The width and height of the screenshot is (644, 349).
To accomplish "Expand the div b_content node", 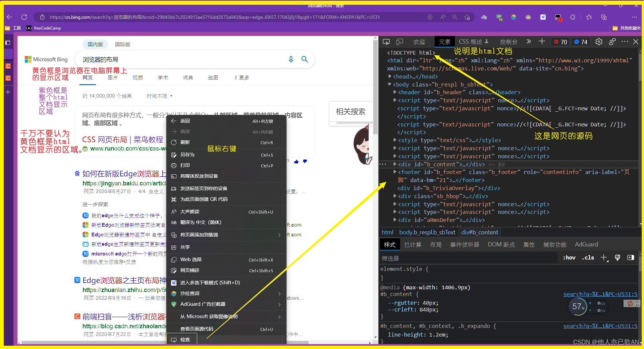I will 395,164.
